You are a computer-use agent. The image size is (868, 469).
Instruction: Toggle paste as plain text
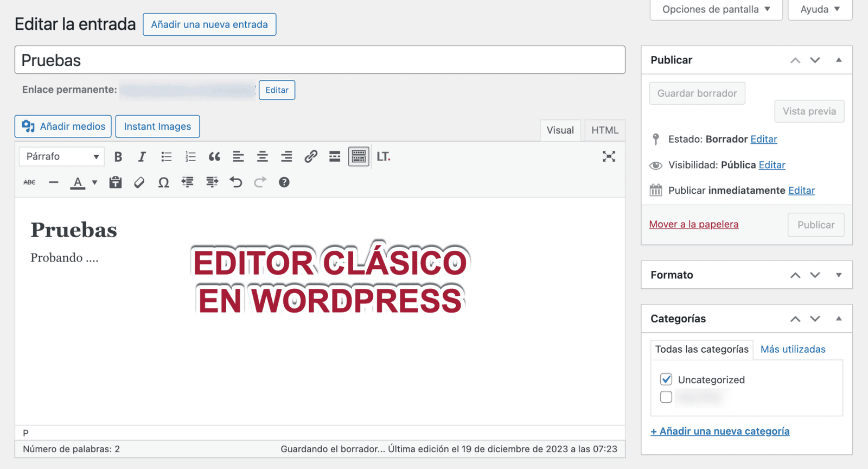(x=115, y=182)
